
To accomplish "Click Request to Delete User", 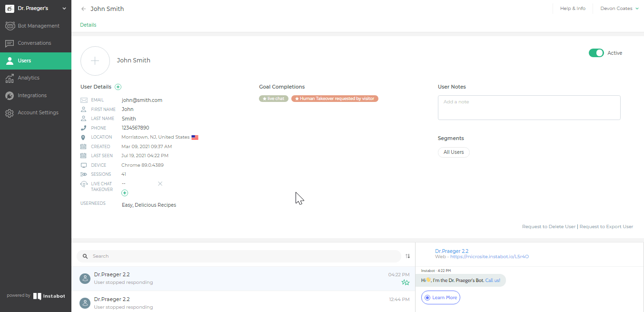I will pyautogui.click(x=549, y=227).
